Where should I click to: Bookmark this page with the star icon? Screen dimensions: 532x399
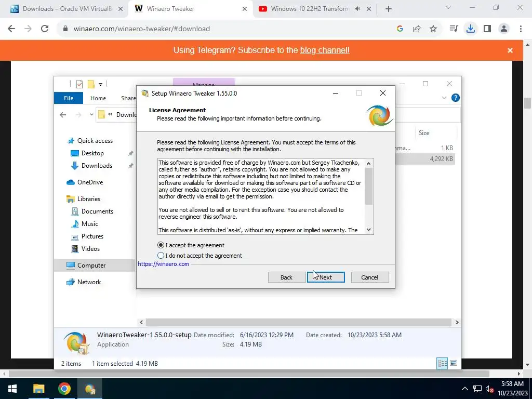click(x=433, y=29)
